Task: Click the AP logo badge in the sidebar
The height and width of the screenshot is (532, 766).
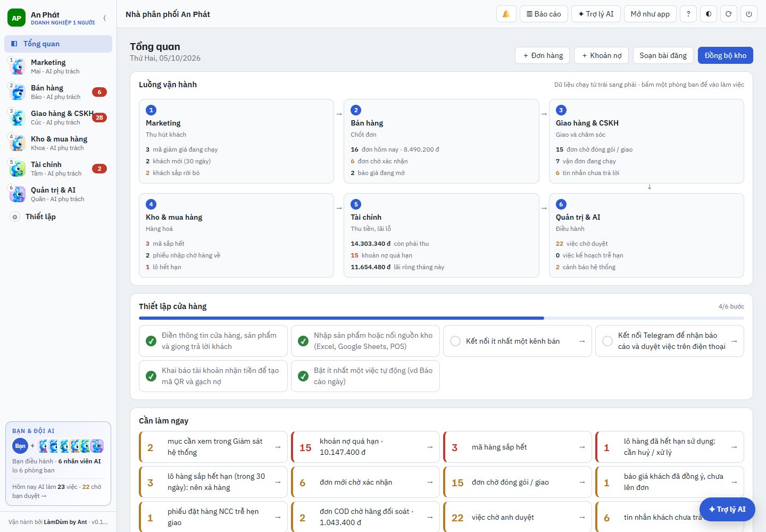Action: (x=16, y=18)
